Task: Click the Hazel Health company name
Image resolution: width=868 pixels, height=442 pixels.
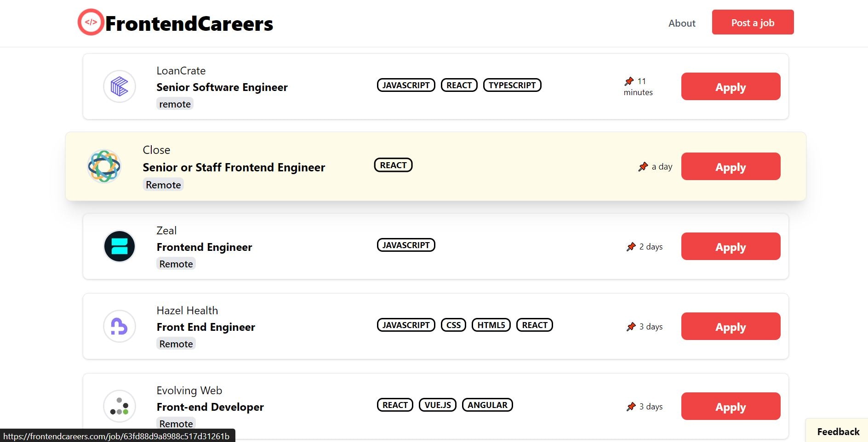Action: 187,311
